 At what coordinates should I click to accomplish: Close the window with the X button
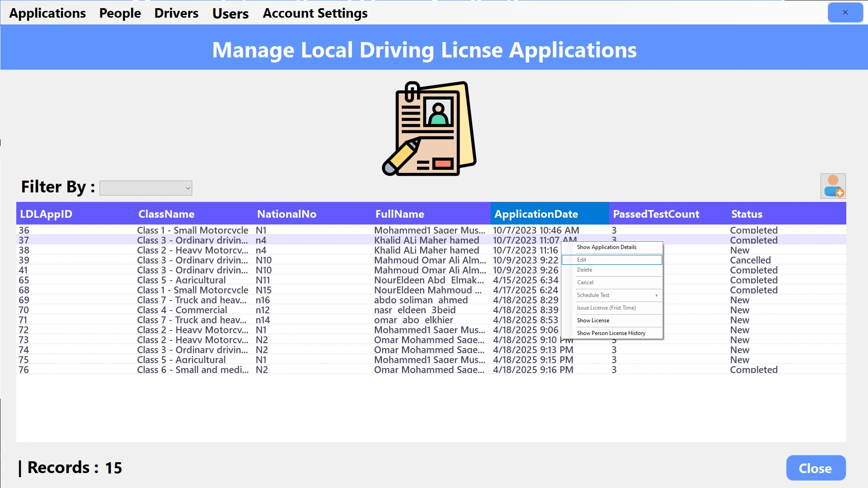point(845,12)
